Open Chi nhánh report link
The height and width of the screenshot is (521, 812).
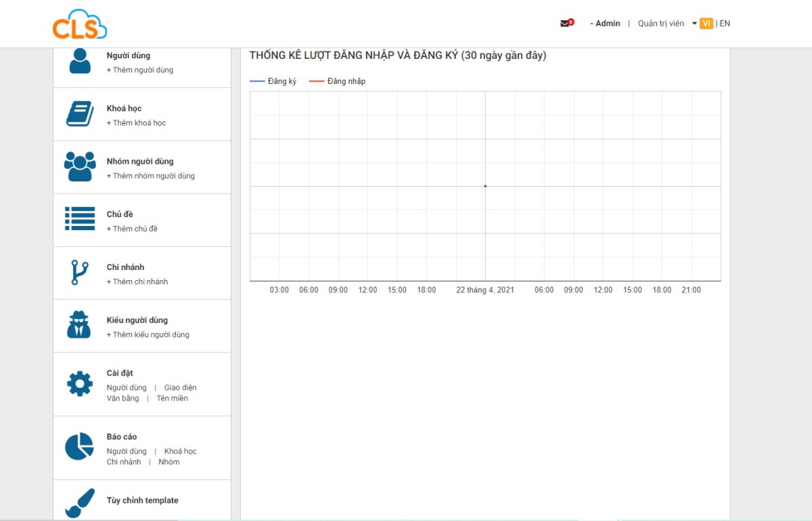coord(124,461)
